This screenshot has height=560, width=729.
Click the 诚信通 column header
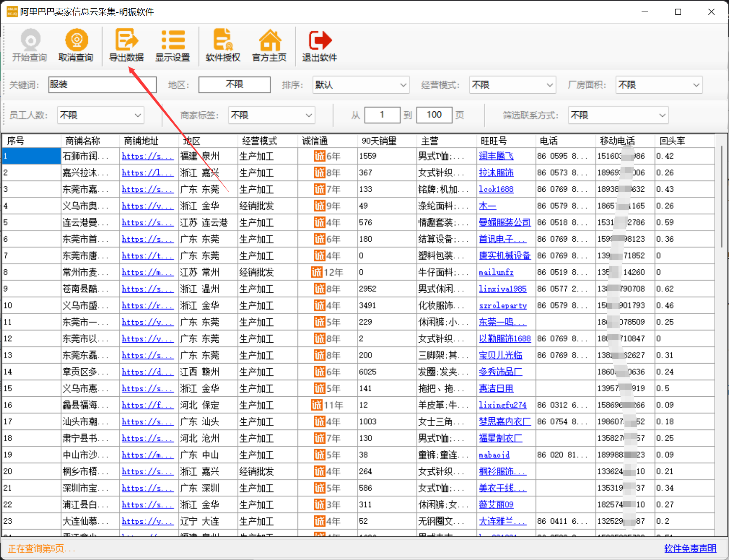click(327, 141)
